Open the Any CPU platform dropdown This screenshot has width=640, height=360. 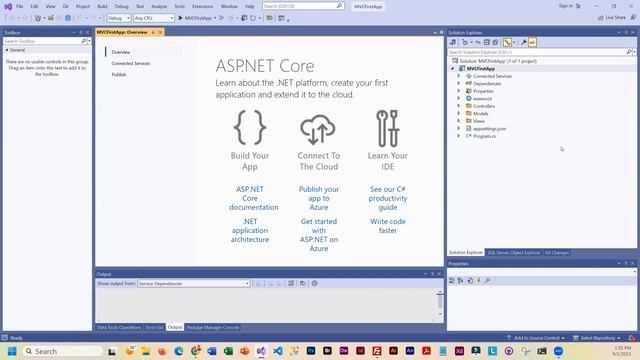[x=154, y=18]
